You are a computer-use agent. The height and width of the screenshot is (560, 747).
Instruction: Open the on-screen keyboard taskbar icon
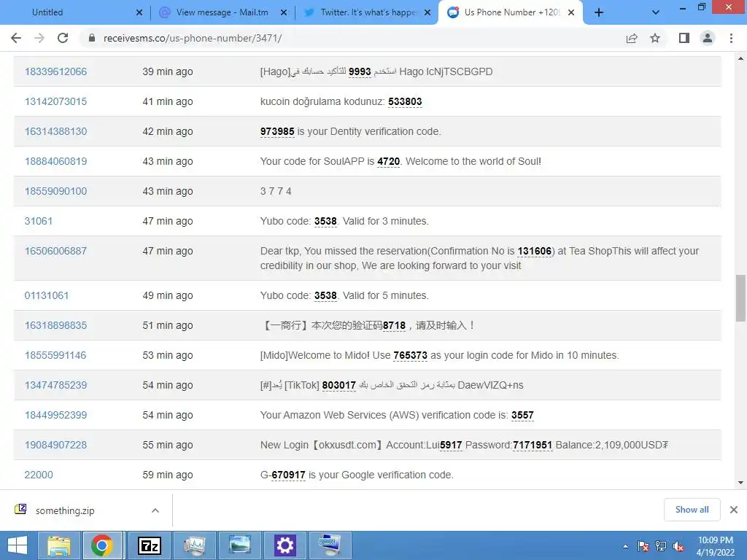pyautogui.click(x=330, y=545)
